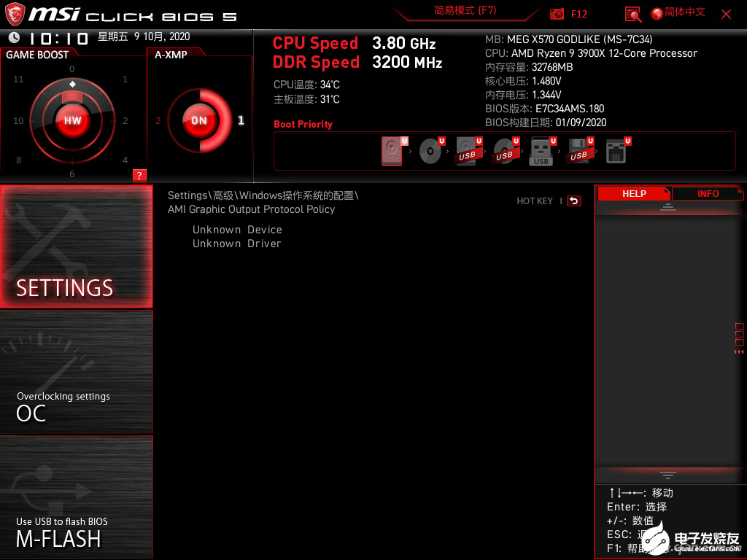
Task: Click the MSI dragon shield logo
Action: (15, 15)
